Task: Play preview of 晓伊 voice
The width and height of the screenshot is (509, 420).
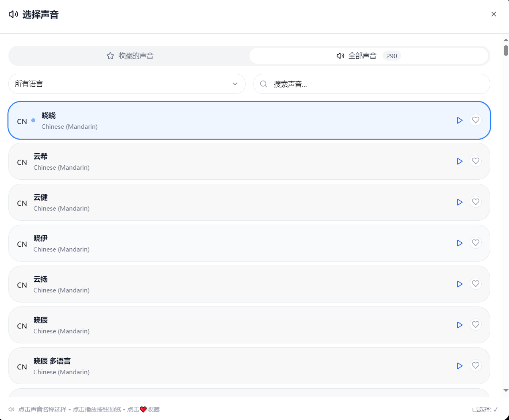Action: click(x=460, y=243)
